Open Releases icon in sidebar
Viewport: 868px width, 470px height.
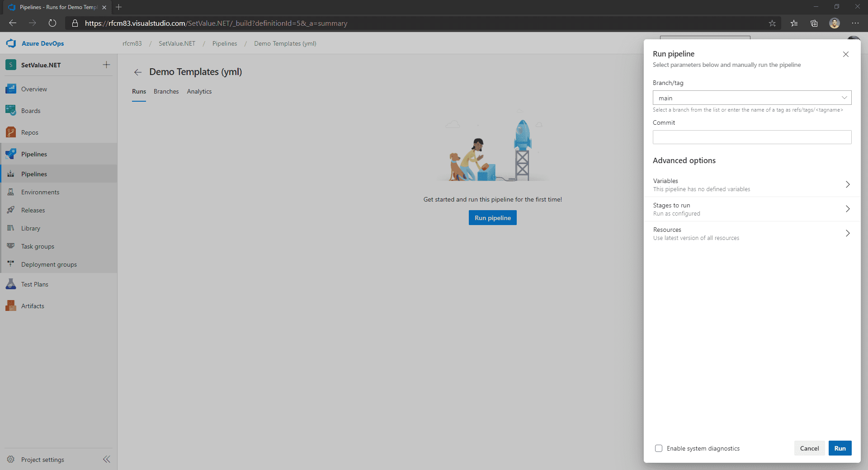pos(11,210)
